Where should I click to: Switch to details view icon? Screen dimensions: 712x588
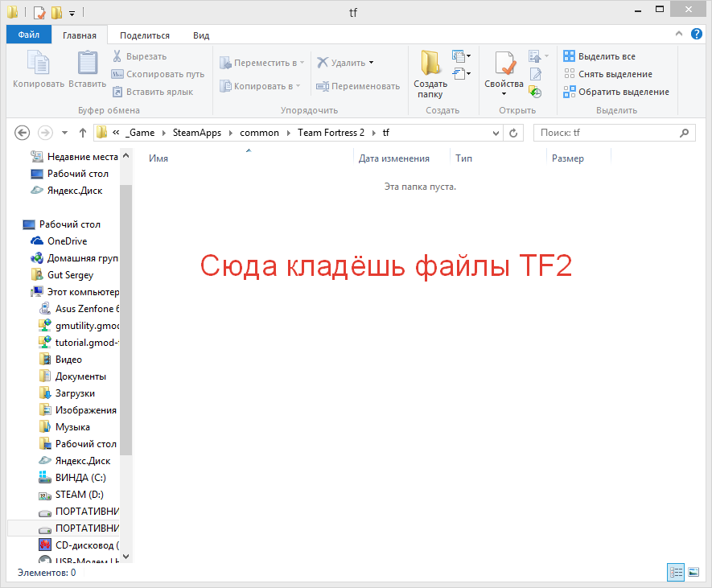click(x=676, y=572)
